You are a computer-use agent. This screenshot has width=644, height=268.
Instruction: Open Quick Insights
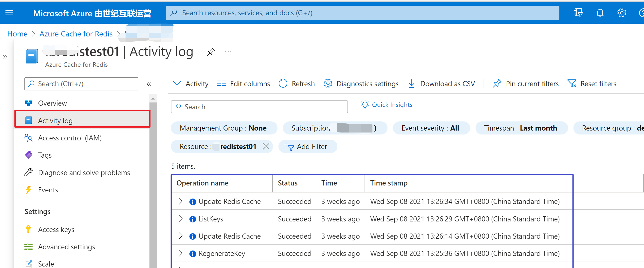coord(386,105)
